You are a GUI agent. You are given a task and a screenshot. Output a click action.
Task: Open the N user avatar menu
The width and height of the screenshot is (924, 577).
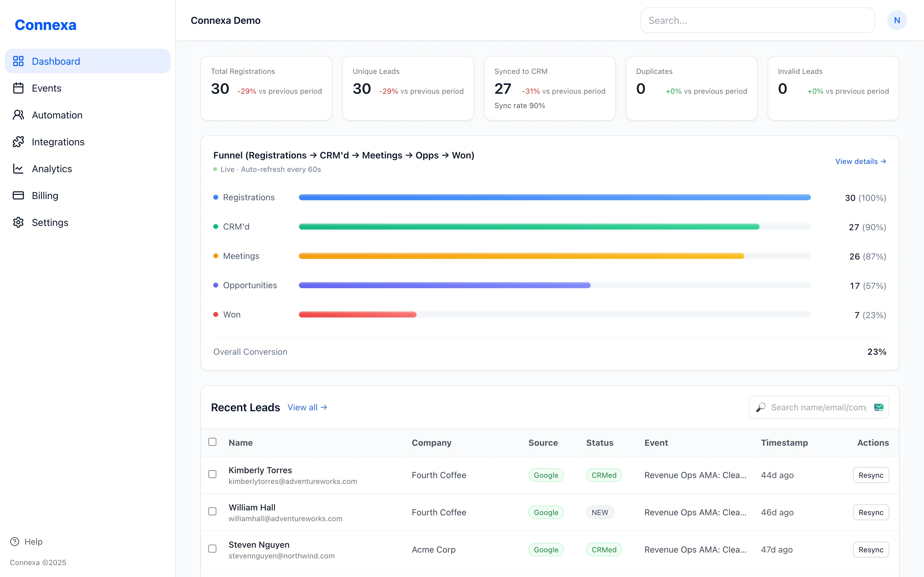tap(897, 20)
